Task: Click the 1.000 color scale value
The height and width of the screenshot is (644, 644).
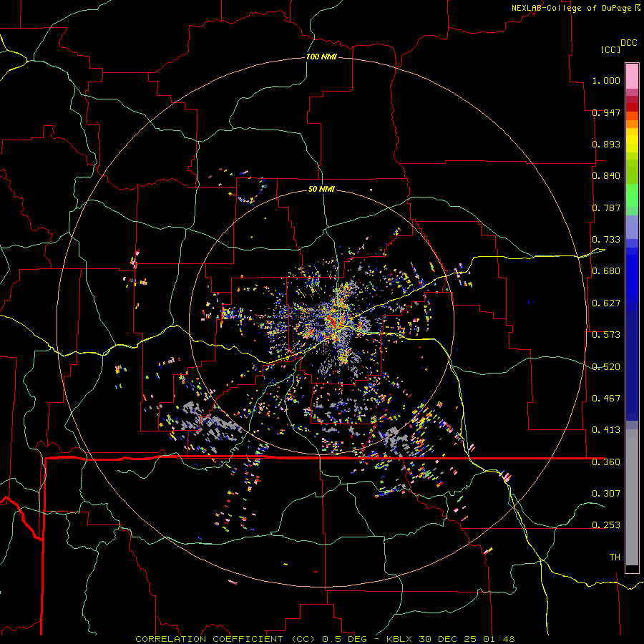Action: 606,80
